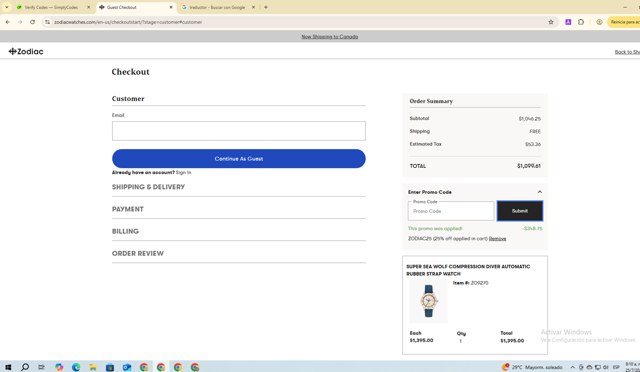Select the Billing section heading
Viewport: 640px width, 372px height.
click(x=125, y=231)
